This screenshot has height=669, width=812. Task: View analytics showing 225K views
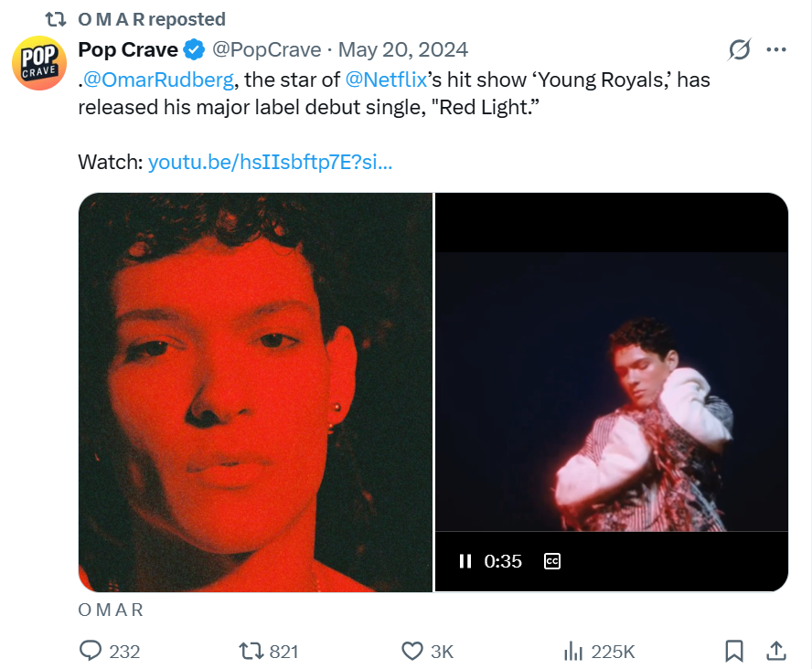pyautogui.click(x=574, y=651)
